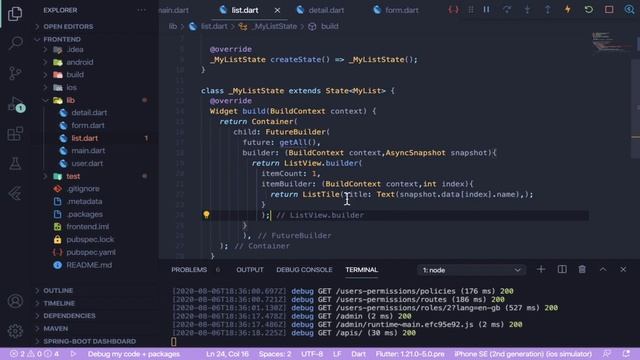Screen dimensions: 640x360
Task: Open the Accounts icon in activity bar
Action: pos(15,301)
